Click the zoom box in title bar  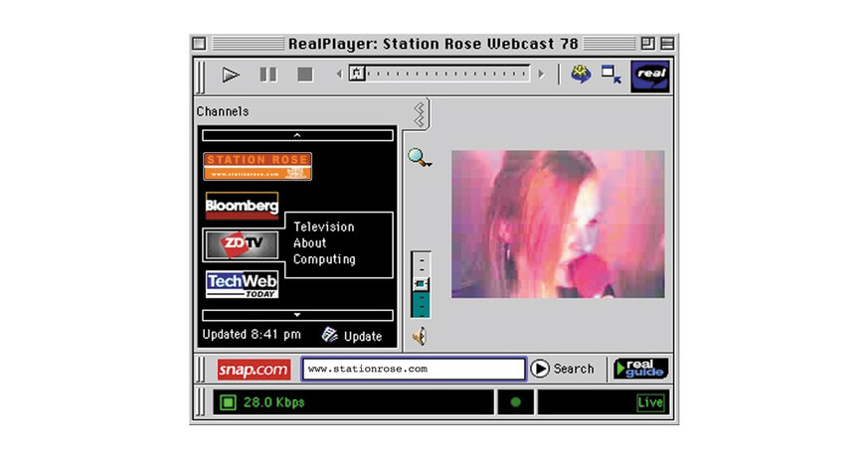click(x=647, y=43)
